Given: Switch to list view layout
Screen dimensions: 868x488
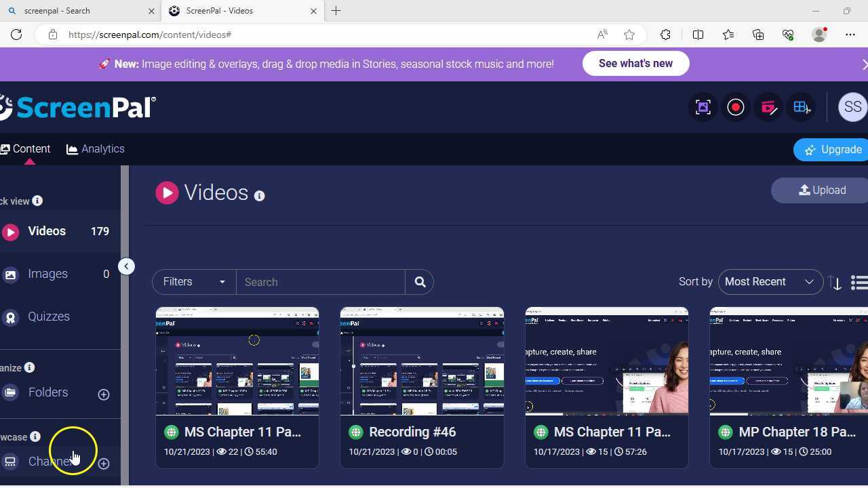Looking at the screenshot, I should (859, 283).
